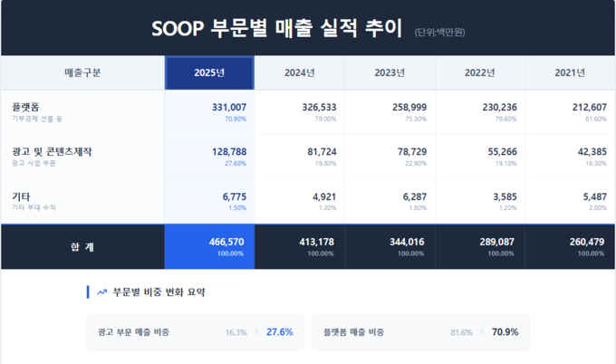This screenshot has width=616, height=364.
Task: Click the trend arrow icon beside 부문별 비중 변화 요약
Action: 102,292
